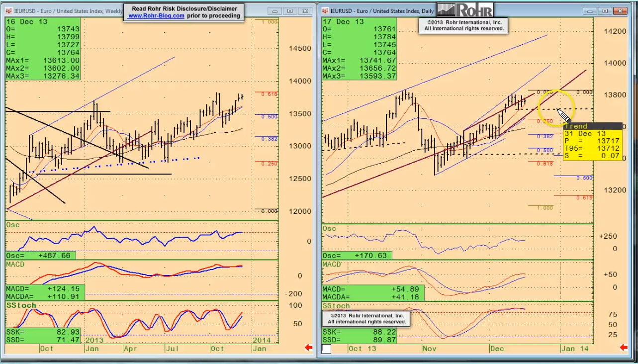Minimize the daily IEURUSD chart window
The width and height of the screenshot is (638, 364).
590,10
